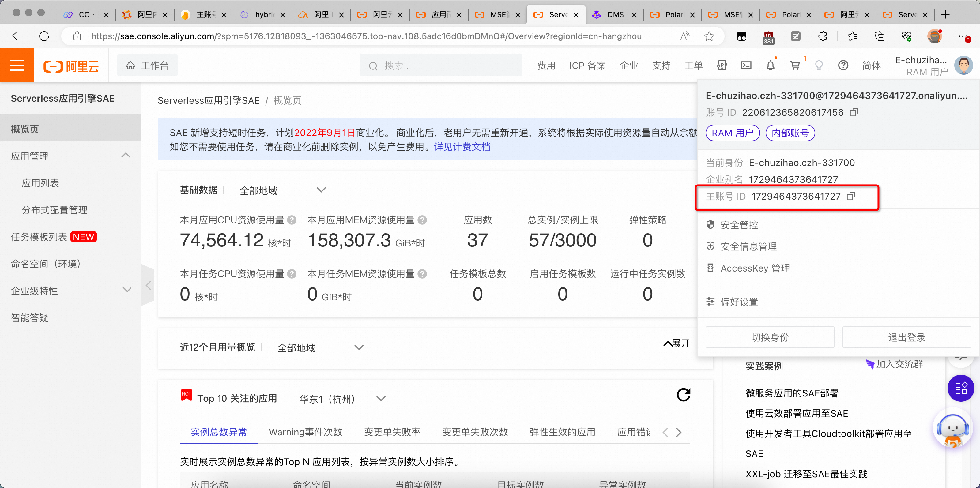Open browser extensions puzzle icon
980x488 pixels.
coord(823,36)
